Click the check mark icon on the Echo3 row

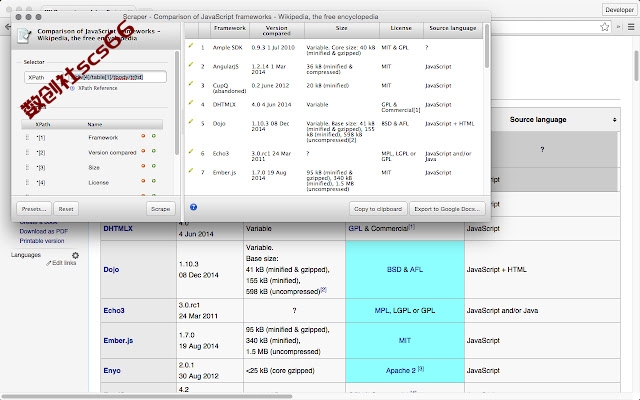point(191,151)
